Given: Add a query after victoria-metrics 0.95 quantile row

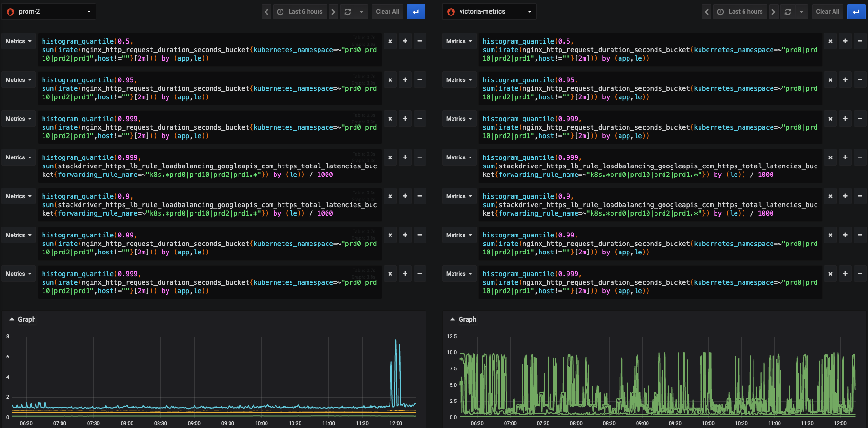Looking at the screenshot, I should point(845,80).
